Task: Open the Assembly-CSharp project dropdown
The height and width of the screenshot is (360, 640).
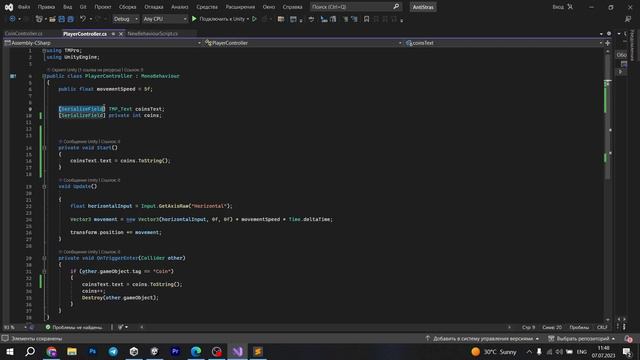Action: [103, 43]
